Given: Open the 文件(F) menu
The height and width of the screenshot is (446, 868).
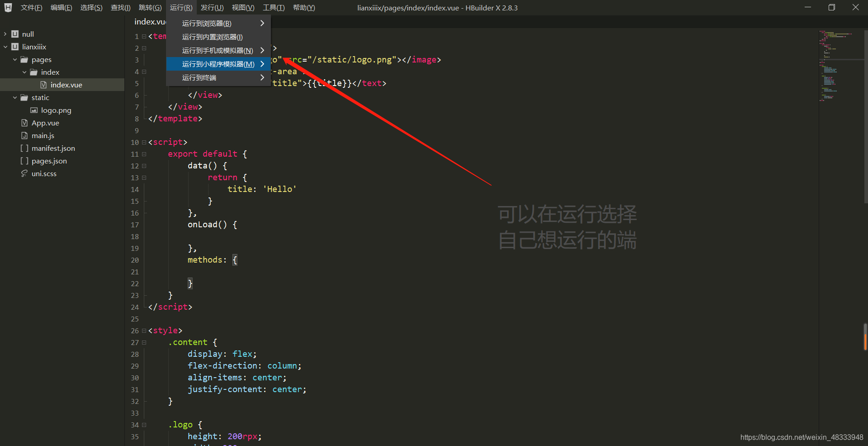Looking at the screenshot, I should [31, 8].
